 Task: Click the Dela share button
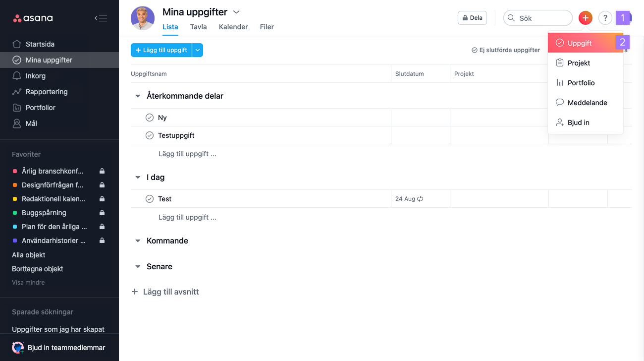point(472,18)
